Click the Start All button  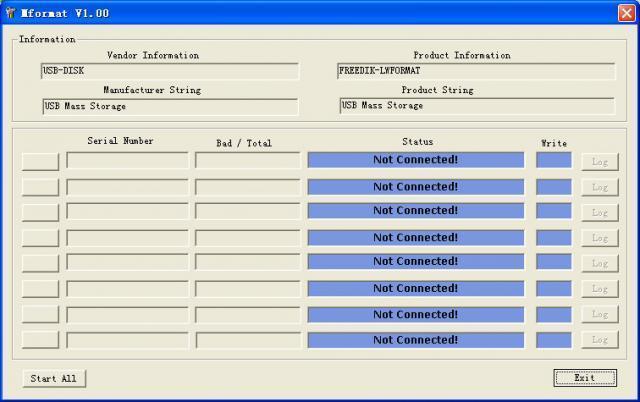(54, 378)
